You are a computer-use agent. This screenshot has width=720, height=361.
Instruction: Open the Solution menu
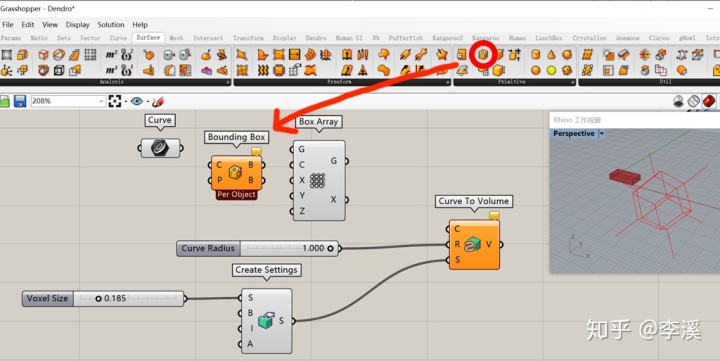pos(111,25)
